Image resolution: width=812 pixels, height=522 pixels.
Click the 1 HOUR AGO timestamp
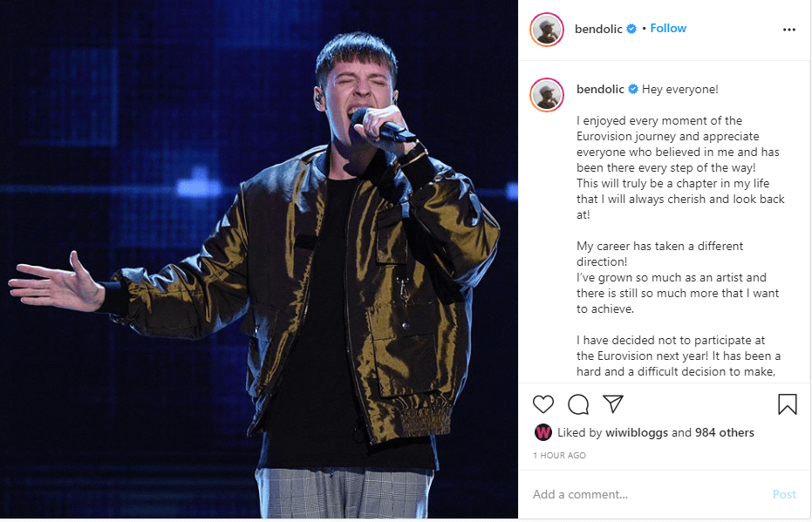click(x=559, y=455)
